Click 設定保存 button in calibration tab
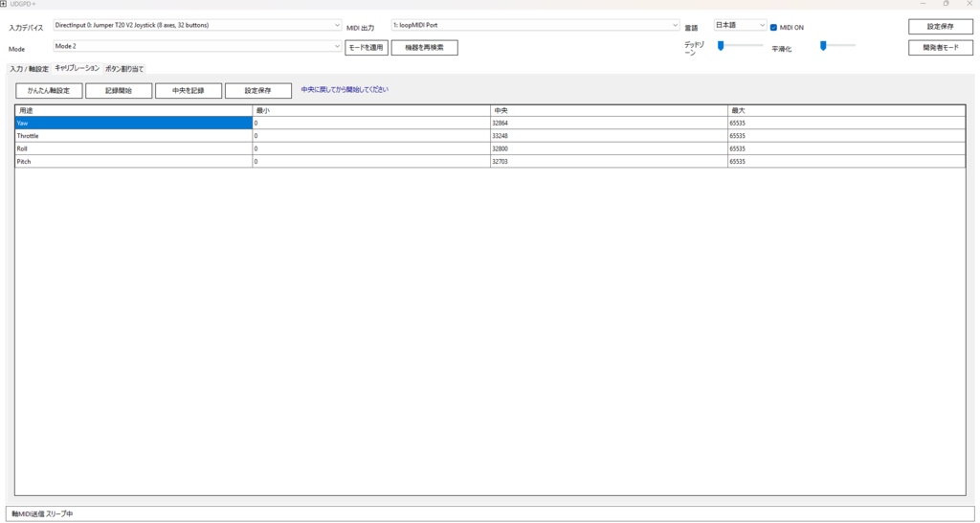Image resolution: width=980 pixels, height=523 pixels. [258, 91]
